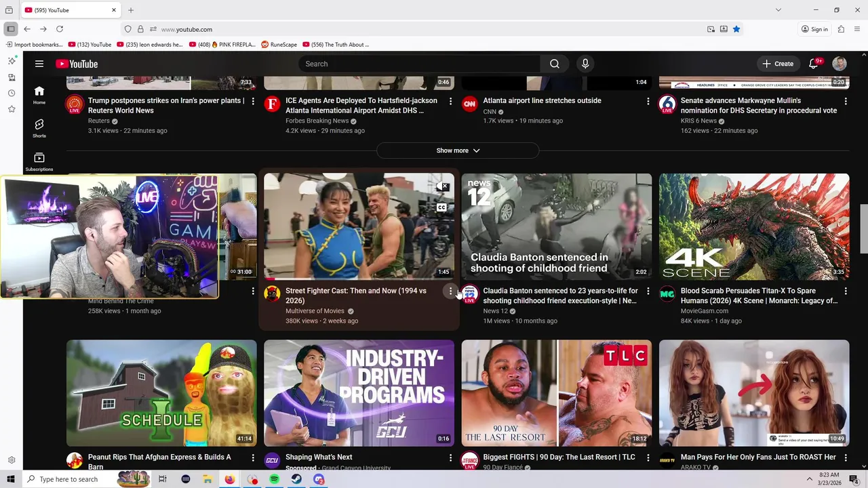The height and width of the screenshot is (488, 868).
Task: Open the Multiverse of Movies channel link
Action: pyautogui.click(x=315, y=311)
